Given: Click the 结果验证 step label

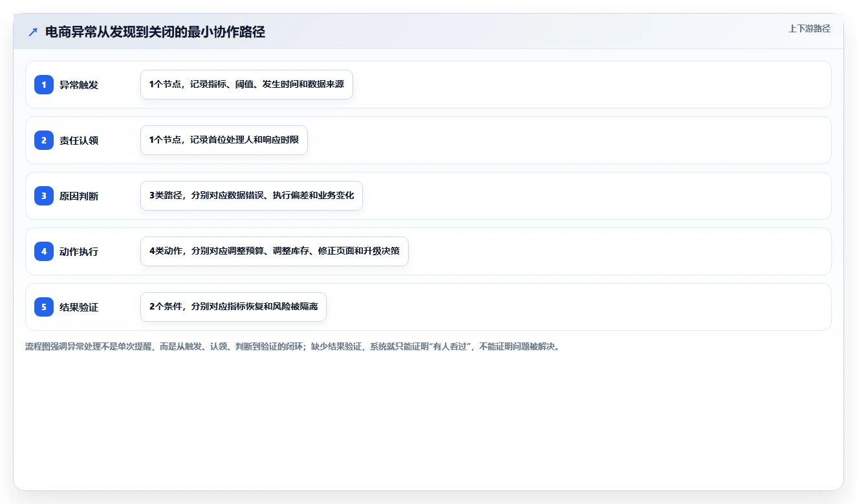Looking at the screenshot, I should pyautogui.click(x=79, y=307).
